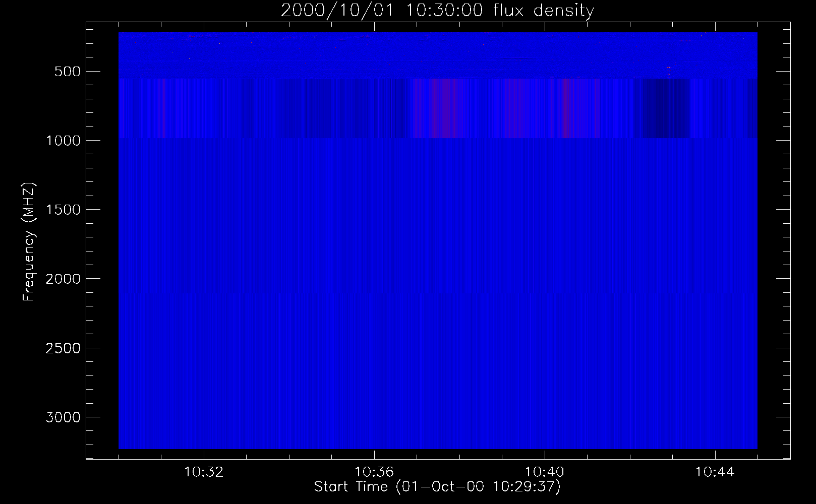Click the 10:36 time tick label
Viewport: 816px width, 504px height.
coord(374,472)
